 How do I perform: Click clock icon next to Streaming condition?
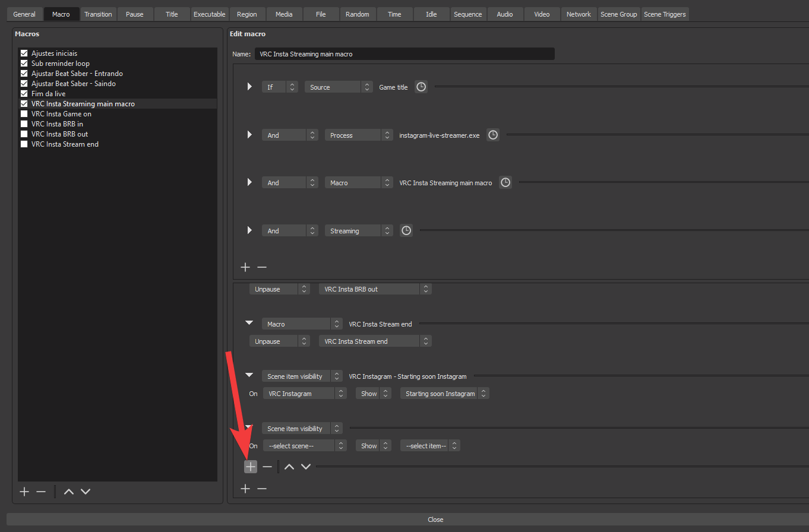(x=406, y=231)
